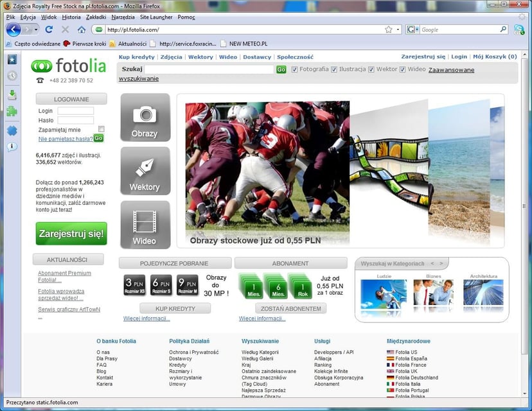Open the Architektura category thumbnail
Image resolution: width=532 pixels, height=411 pixels.
(x=483, y=292)
